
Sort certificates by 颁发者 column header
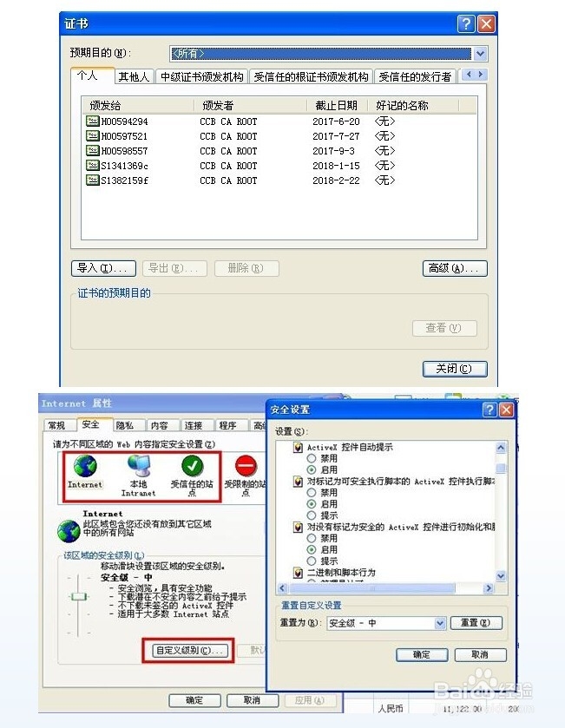[251, 105]
